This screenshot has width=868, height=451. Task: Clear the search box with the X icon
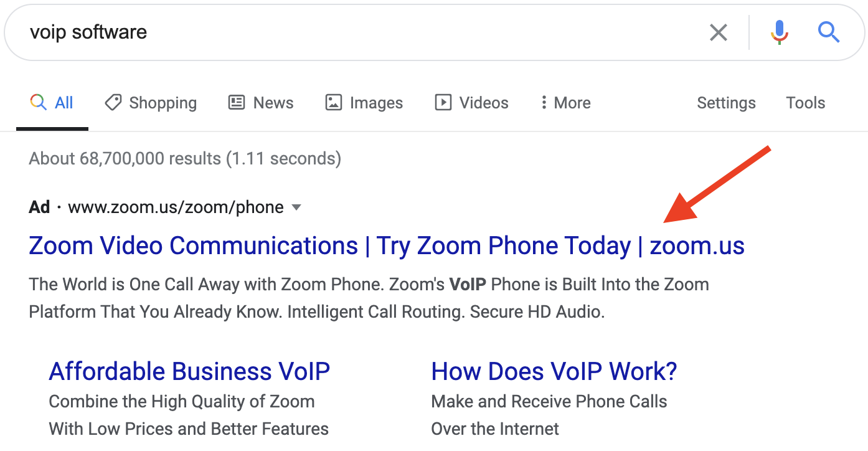[x=719, y=32]
